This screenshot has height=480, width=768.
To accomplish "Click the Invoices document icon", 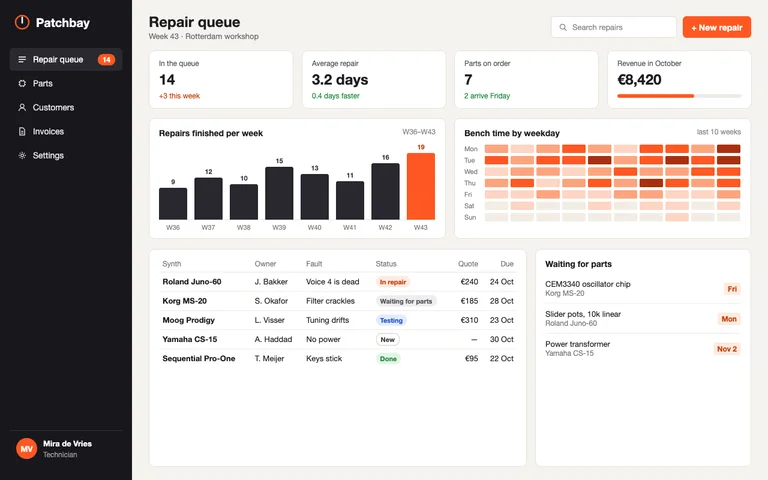I will (x=22, y=132).
